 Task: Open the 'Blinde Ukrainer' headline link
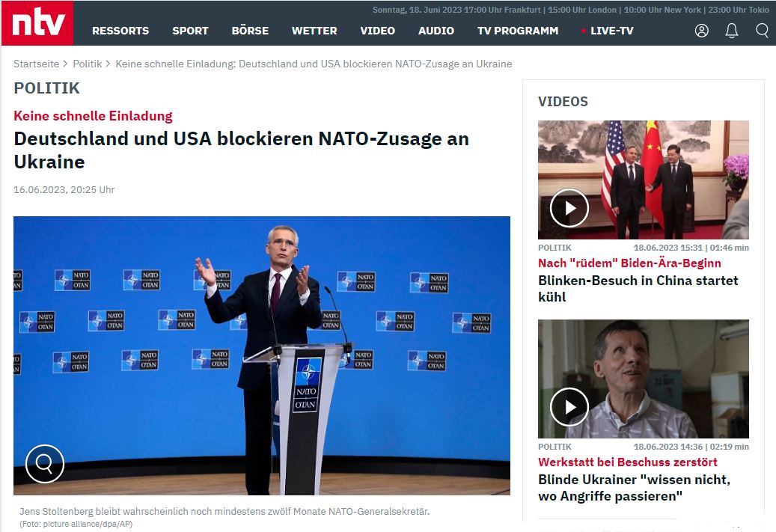coord(634,487)
